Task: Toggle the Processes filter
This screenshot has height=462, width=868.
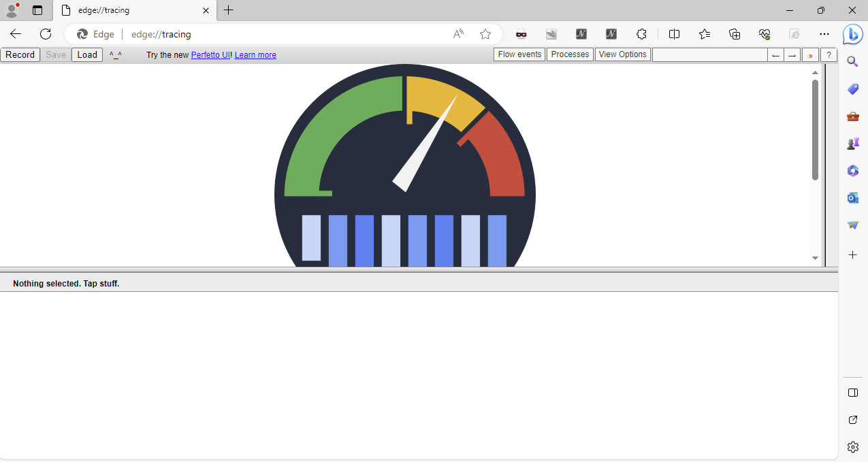Action: (x=569, y=54)
